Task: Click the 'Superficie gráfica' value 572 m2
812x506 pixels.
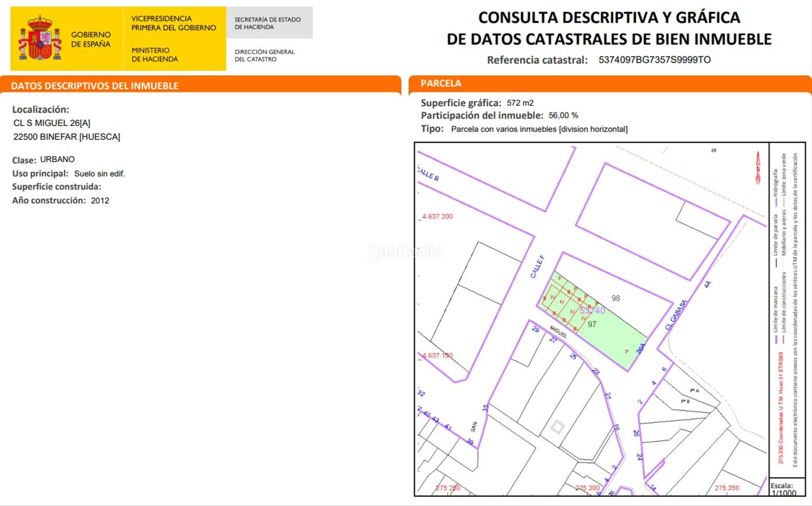Action: [x=520, y=103]
